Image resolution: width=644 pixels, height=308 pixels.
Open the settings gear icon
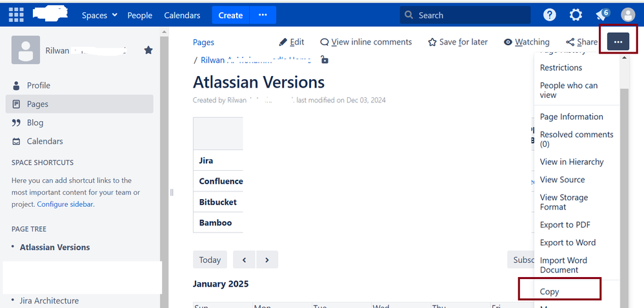[x=576, y=15]
